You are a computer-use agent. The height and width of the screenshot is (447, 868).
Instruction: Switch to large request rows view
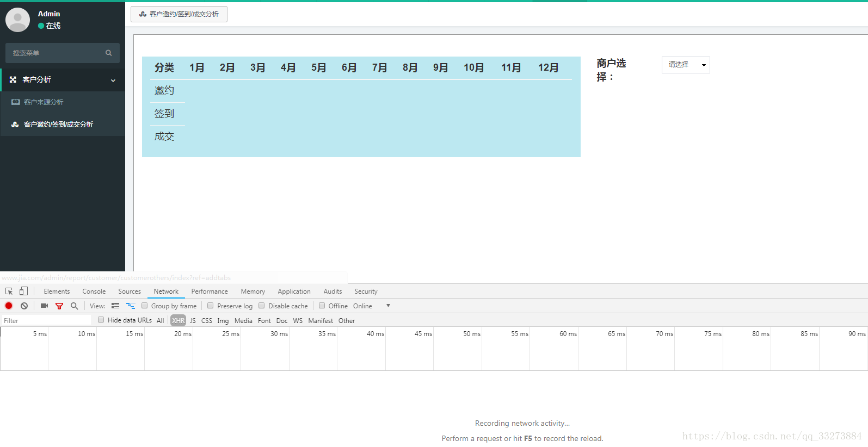(x=115, y=306)
